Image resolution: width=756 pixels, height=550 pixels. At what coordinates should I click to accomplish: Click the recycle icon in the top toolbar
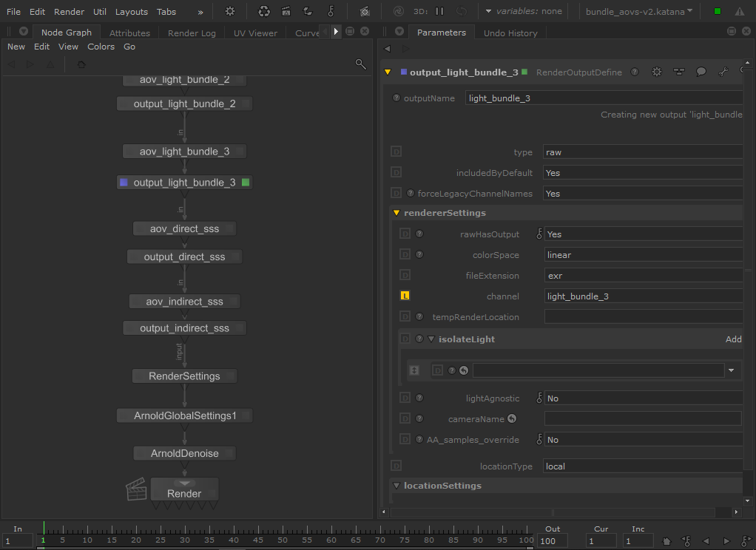264,12
